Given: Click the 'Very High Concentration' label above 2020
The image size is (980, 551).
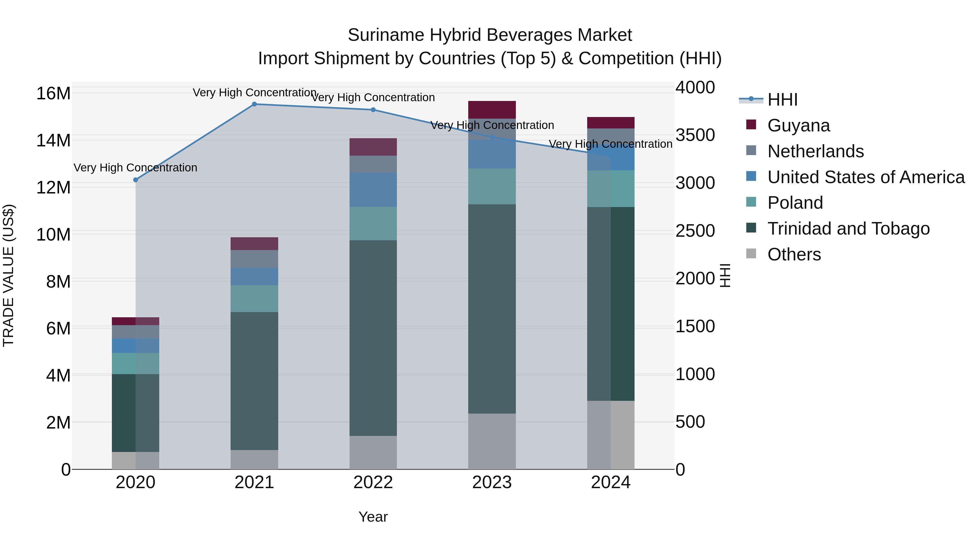Looking at the screenshot, I should 136,168.
